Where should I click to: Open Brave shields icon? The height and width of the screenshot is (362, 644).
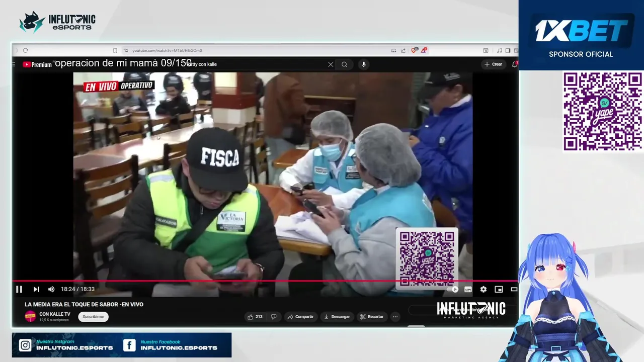(414, 50)
